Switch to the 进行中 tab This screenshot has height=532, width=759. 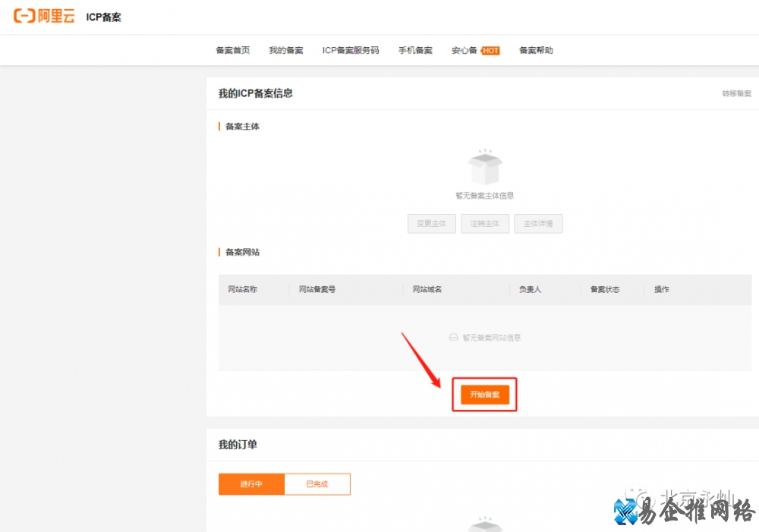251,483
